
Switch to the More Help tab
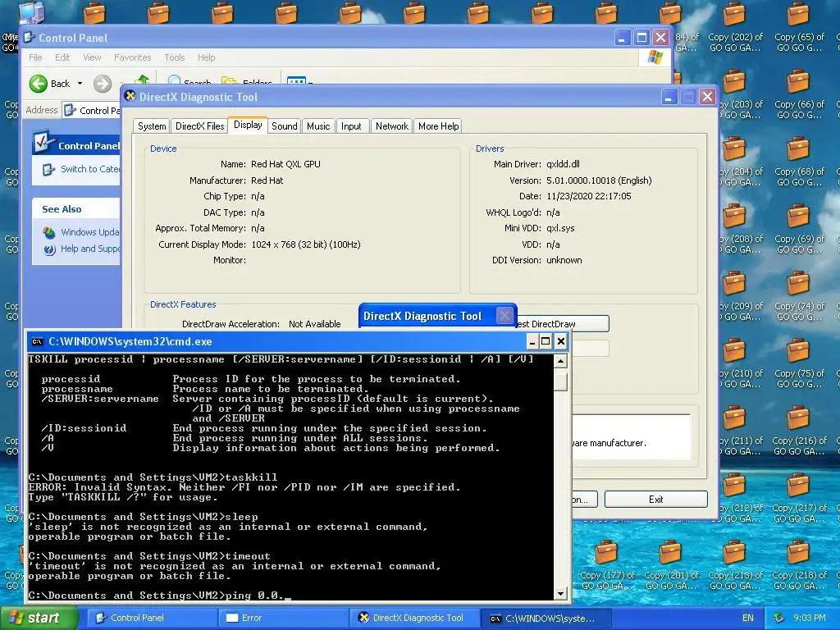coord(438,126)
